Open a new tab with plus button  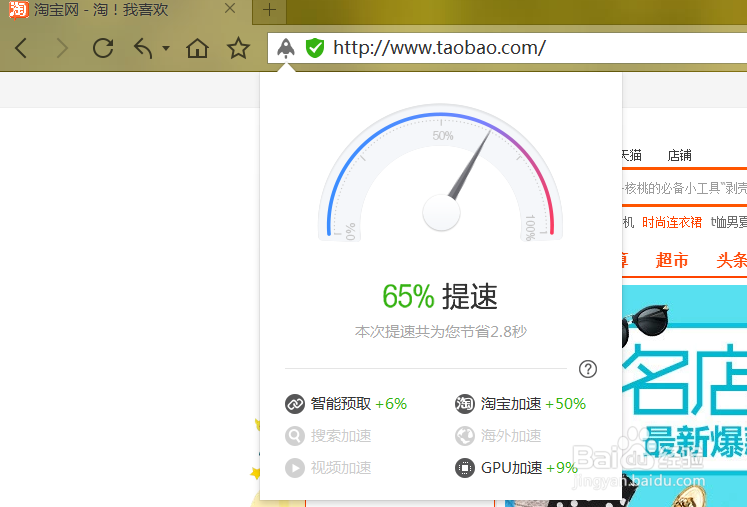click(x=269, y=10)
